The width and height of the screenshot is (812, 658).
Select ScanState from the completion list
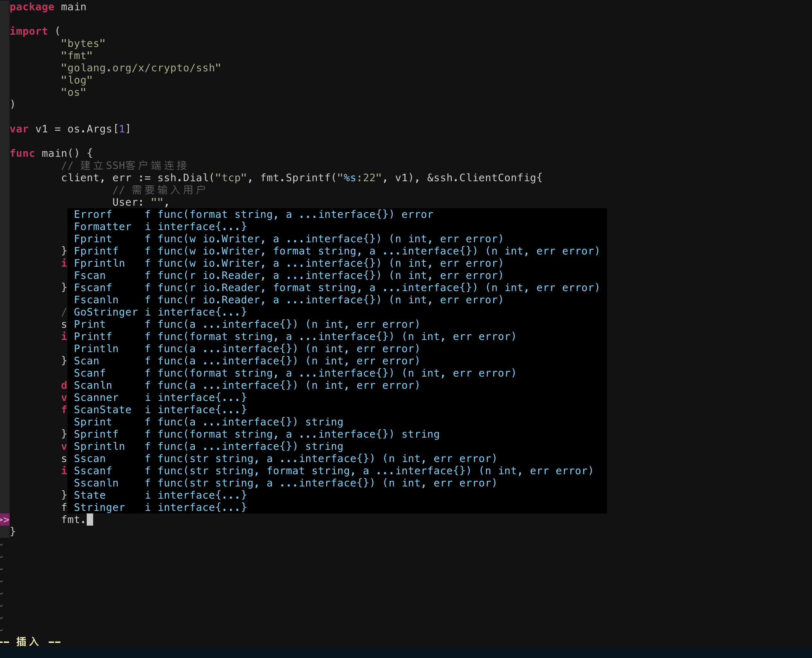pos(337,410)
